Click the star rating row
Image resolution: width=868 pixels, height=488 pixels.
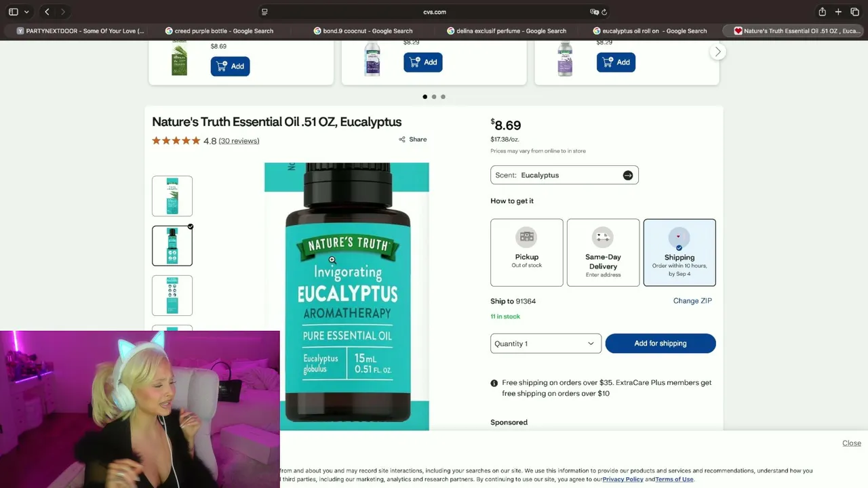pos(176,141)
